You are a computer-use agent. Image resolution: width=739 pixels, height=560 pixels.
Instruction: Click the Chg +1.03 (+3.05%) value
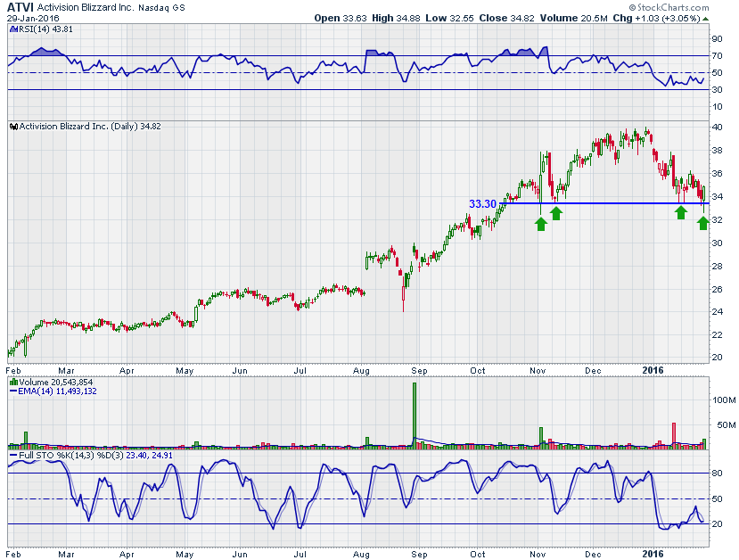[x=656, y=18]
